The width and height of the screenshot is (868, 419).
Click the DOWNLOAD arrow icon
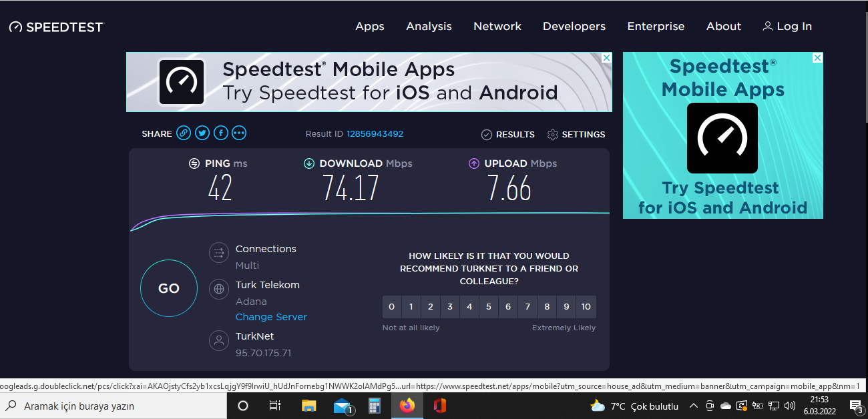309,163
